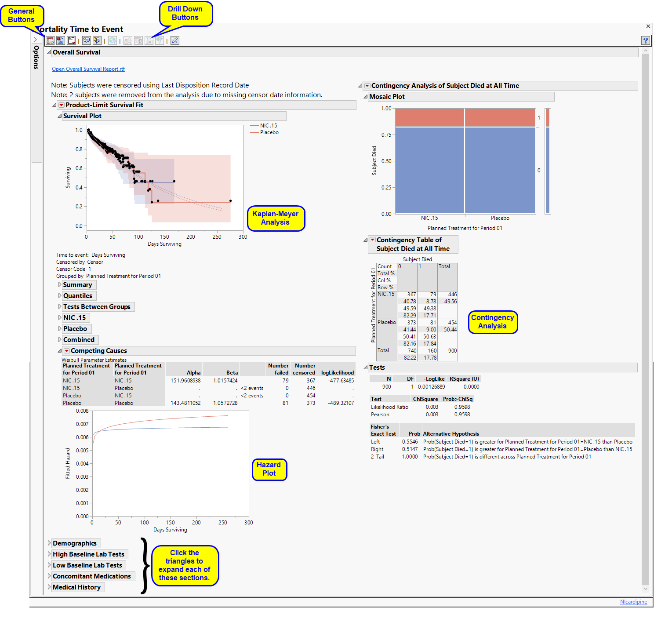The image size is (654, 644).
Task: Collapse the Tests outline
Action: pyautogui.click(x=366, y=367)
